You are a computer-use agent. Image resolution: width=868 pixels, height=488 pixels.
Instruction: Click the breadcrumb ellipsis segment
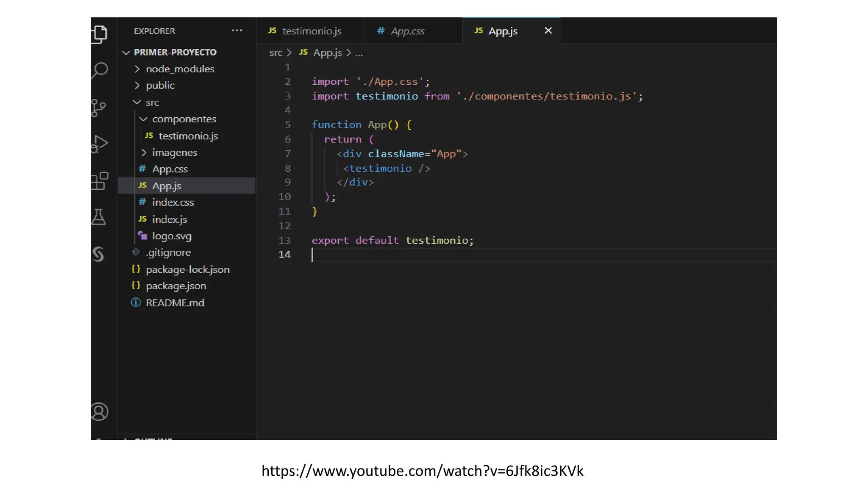(359, 53)
